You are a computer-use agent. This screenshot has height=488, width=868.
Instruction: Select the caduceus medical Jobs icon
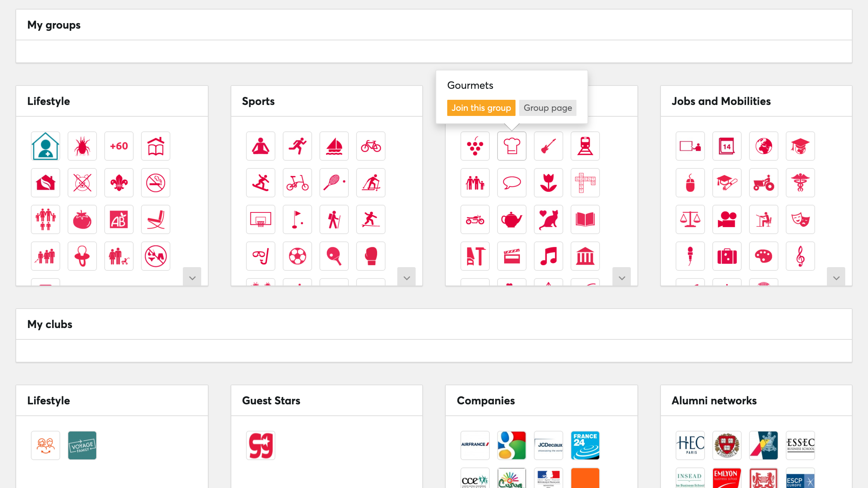800,183
